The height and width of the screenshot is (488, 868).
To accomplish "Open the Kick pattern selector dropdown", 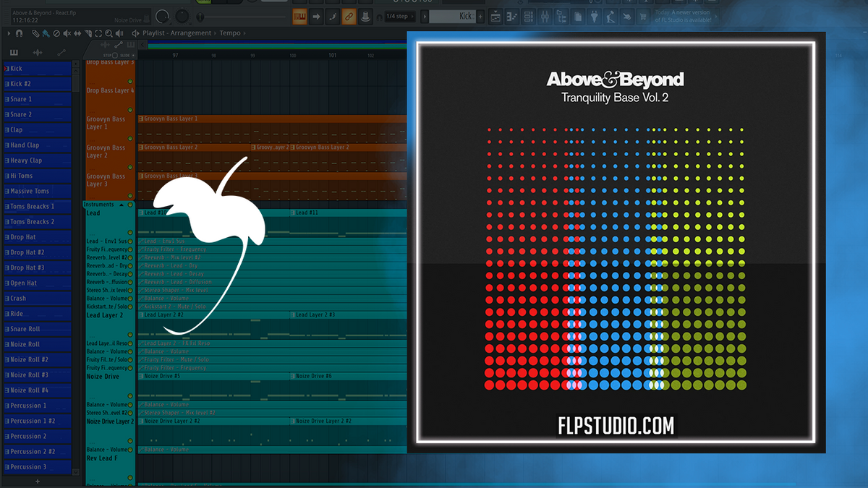I will click(453, 16).
